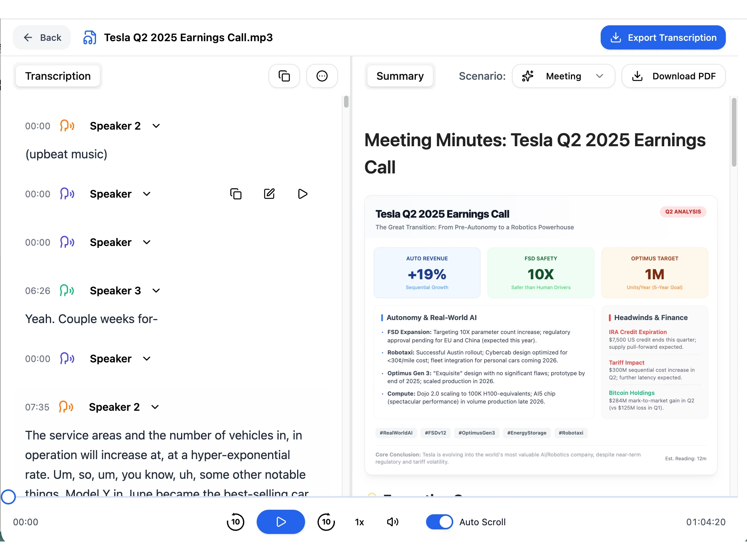The width and height of the screenshot is (747, 560).
Task: Open Speaker 2 dropdown at 07:35
Action: tap(155, 407)
